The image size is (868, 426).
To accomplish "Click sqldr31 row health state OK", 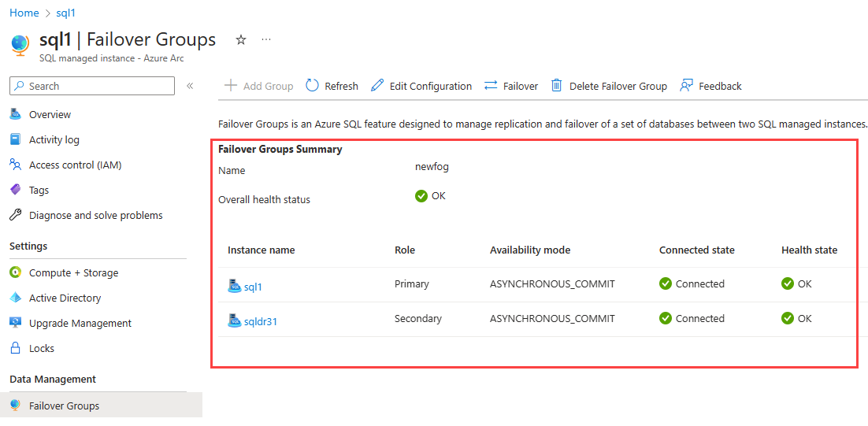I will (x=796, y=319).
